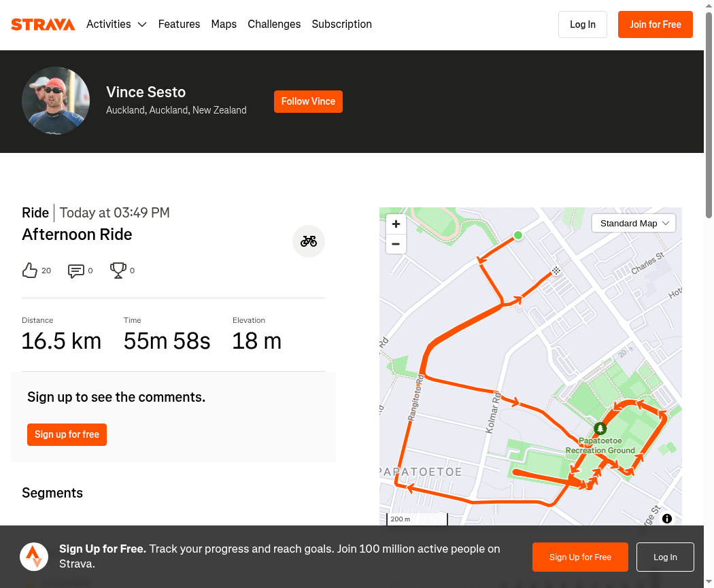Click the trophy achievements icon
714x588 pixels.
[x=118, y=271]
